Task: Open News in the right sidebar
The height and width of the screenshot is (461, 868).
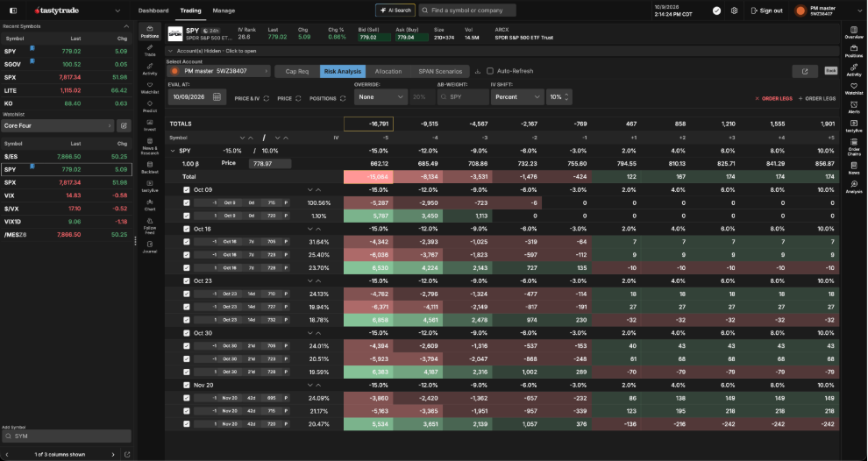Action: point(854,168)
